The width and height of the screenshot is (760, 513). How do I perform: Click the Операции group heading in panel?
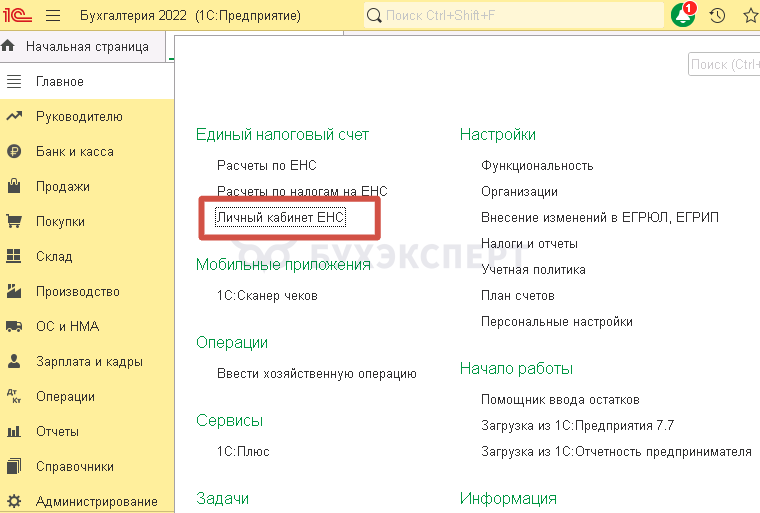232,342
